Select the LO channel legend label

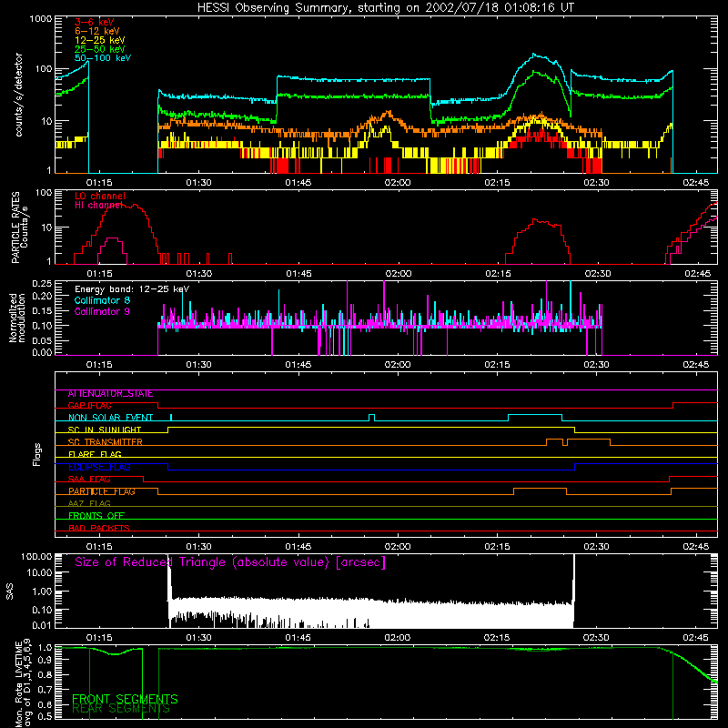tap(100, 196)
